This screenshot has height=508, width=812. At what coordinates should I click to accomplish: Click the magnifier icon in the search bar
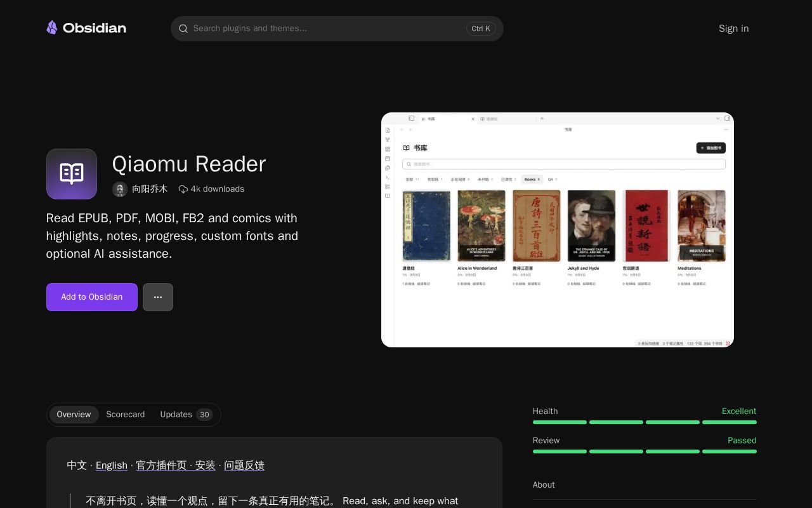pyautogui.click(x=183, y=29)
